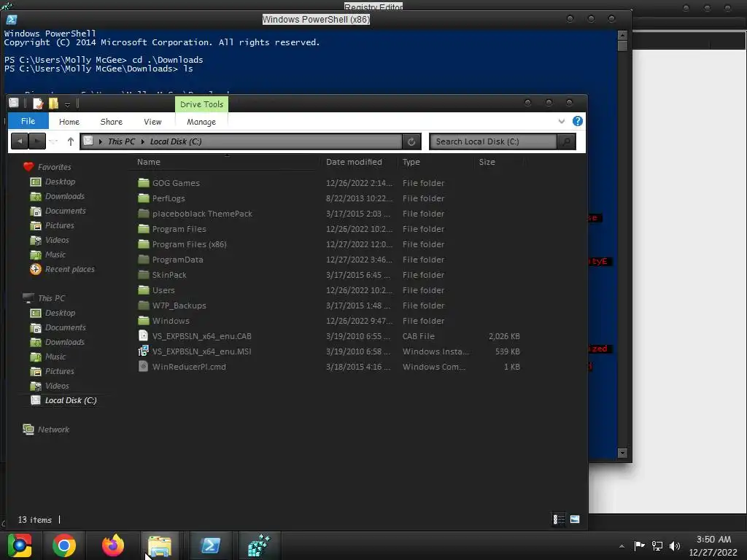
Task: Open dropdown arrow between This PC and Local Disk
Action: (x=142, y=141)
